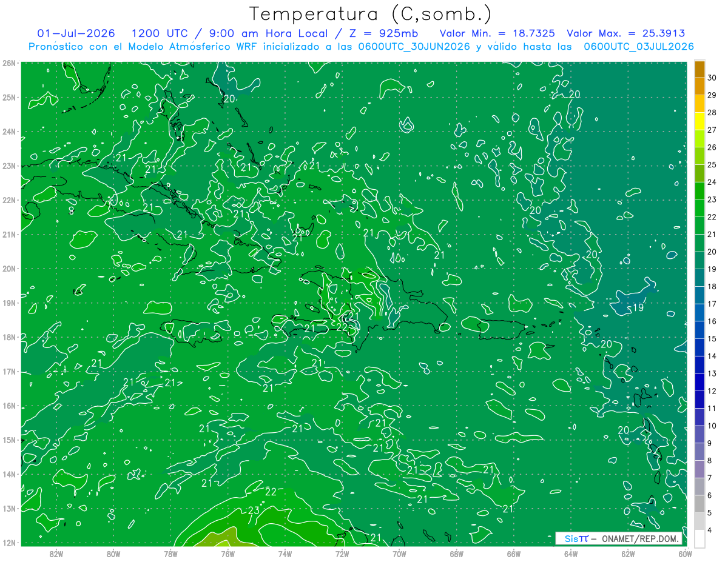Click the "18N" latitude axis label

tap(8, 337)
